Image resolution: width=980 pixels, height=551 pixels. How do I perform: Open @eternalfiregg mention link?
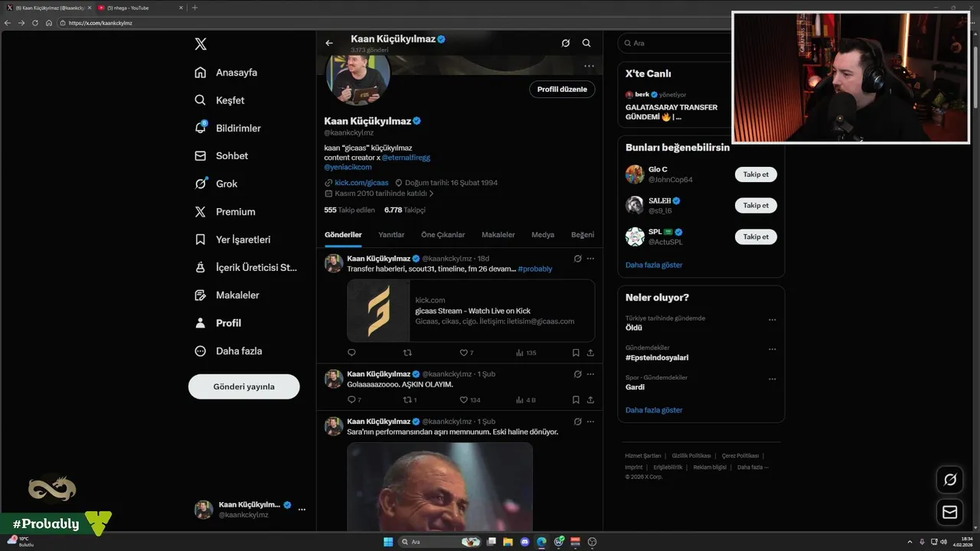[x=406, y=157]
